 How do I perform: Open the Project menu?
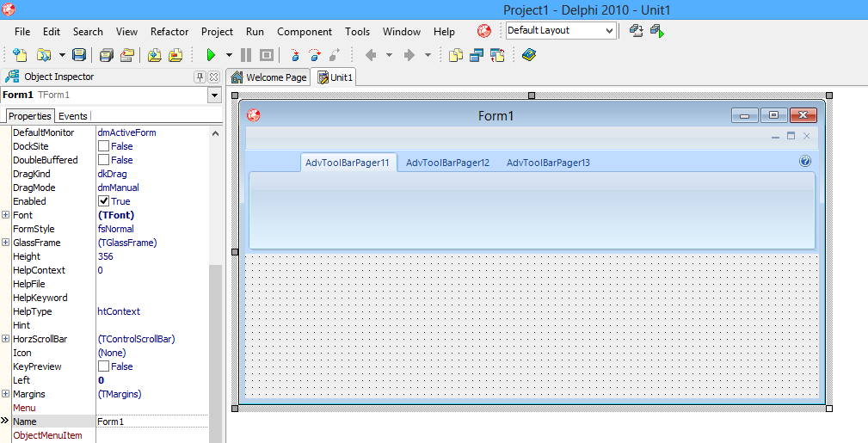pos(217,32)
